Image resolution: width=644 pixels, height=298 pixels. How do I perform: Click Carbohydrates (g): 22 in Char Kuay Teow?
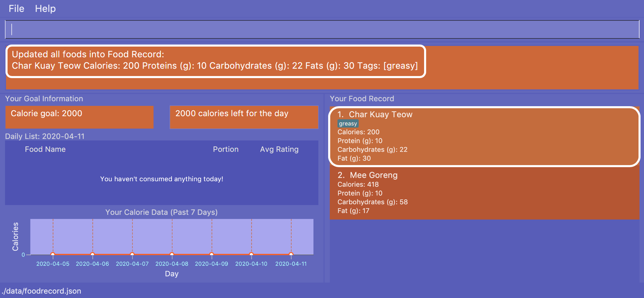[x=372, y=150]
